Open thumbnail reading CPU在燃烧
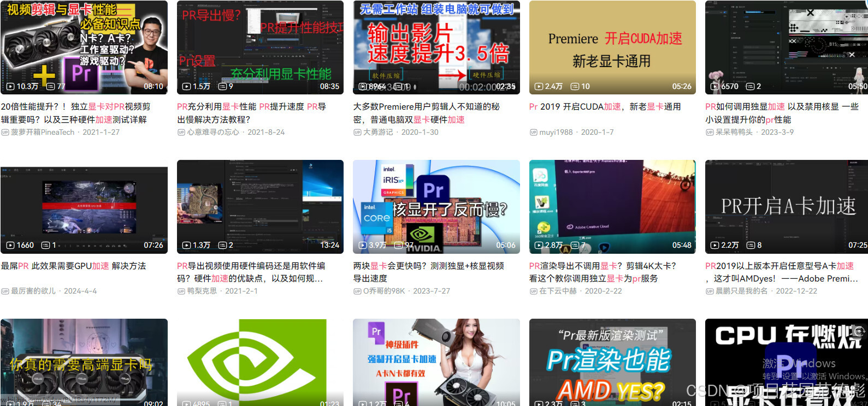Viewport: 868px width, 406px height. click(x=787, y=362)
